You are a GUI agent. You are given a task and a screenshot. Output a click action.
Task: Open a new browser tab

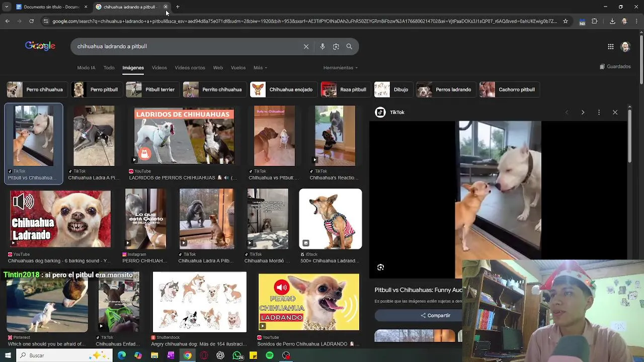[x=178, y=7]
